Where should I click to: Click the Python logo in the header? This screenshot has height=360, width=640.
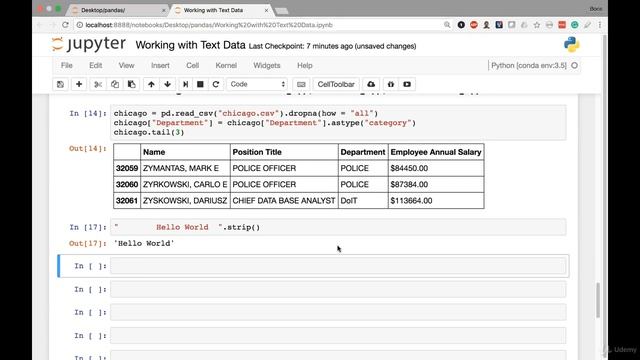[x=571, y=44]
